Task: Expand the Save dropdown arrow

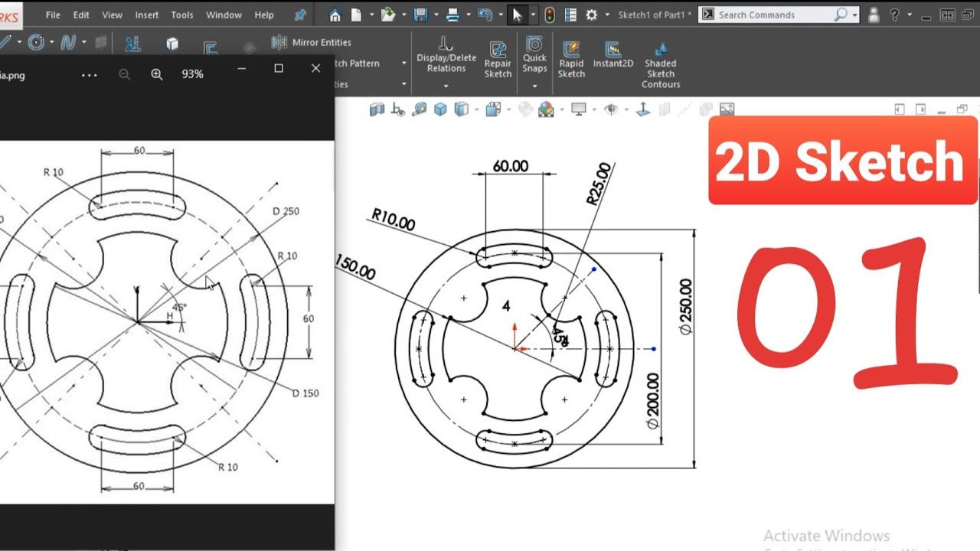Action: (x=436, y=15)
